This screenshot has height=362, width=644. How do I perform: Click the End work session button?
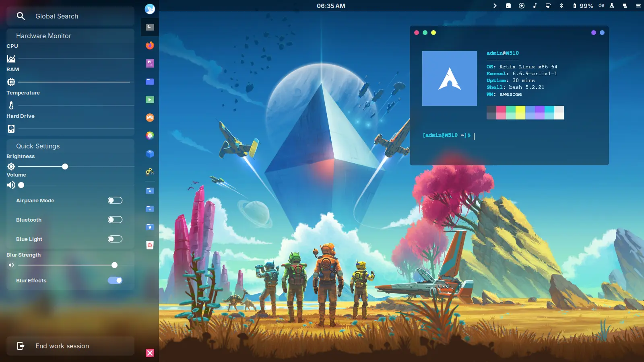click(x=70, y=346)
